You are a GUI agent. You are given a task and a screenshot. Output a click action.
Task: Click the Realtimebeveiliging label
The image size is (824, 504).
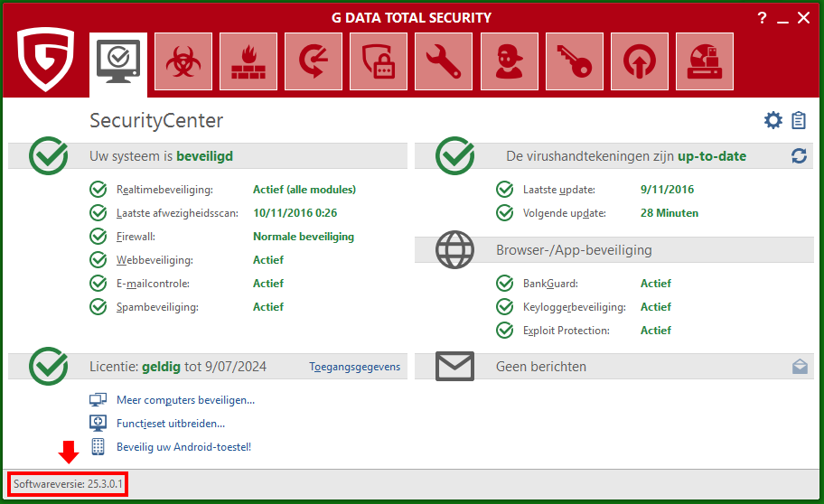164,190
